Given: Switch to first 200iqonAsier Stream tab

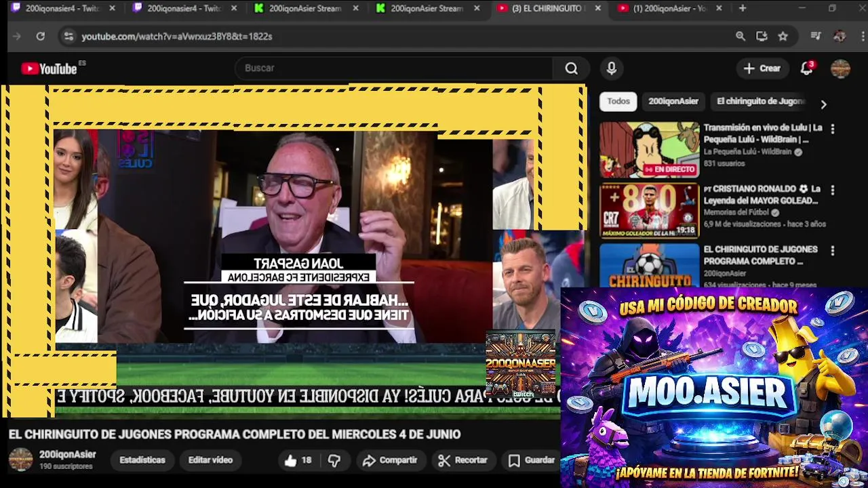Looking at the screenshot, I should 306,9.
